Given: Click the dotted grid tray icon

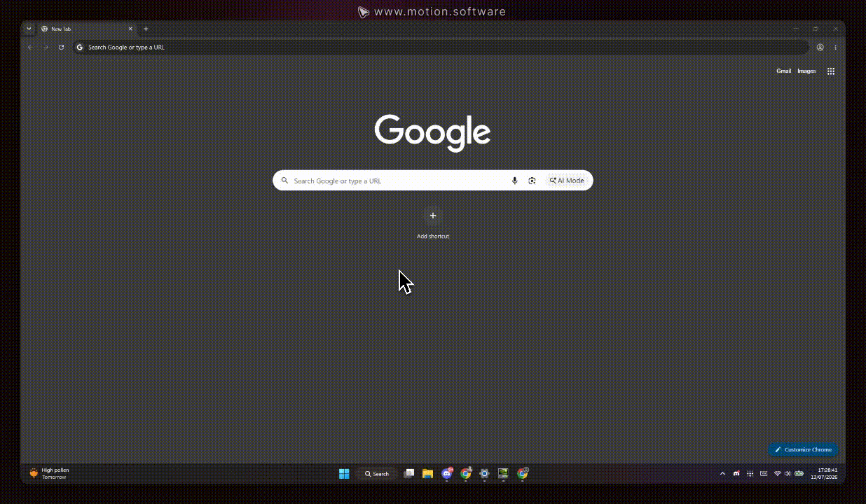Looking at the screenshot, I should pos(750,474).
